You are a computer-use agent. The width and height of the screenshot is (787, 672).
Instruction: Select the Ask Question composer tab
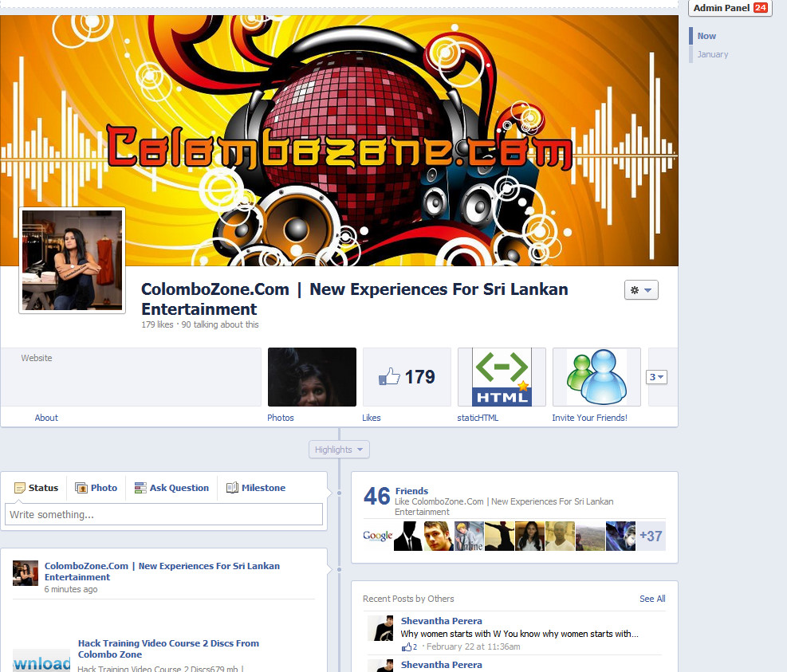pyautogui.click(x=171, y=488)
